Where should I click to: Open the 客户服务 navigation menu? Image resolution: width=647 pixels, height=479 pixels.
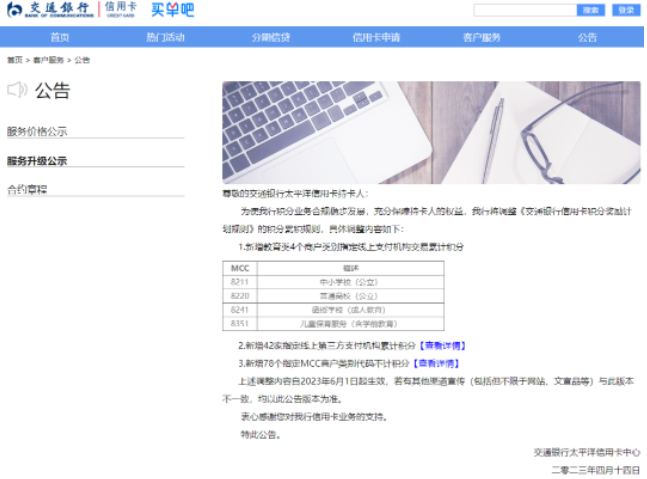[x=481, y=37]
